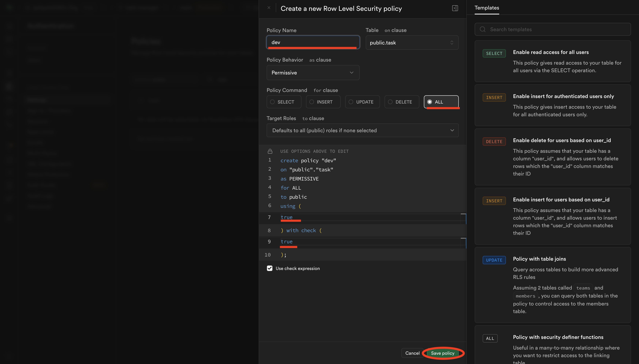
Task: Click the INSERT badge for authenticated users template
Action: [494, 97]
